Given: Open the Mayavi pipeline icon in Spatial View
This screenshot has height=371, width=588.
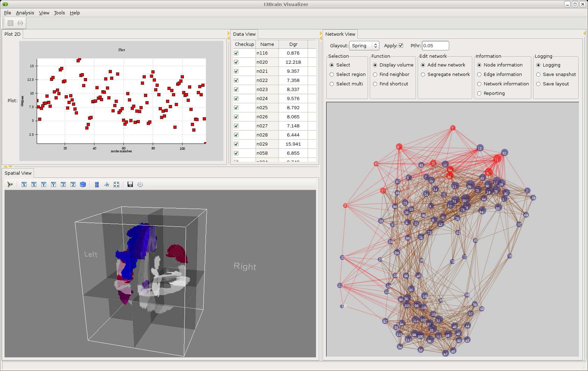Looking at the screenshot, I should (10, 184).
